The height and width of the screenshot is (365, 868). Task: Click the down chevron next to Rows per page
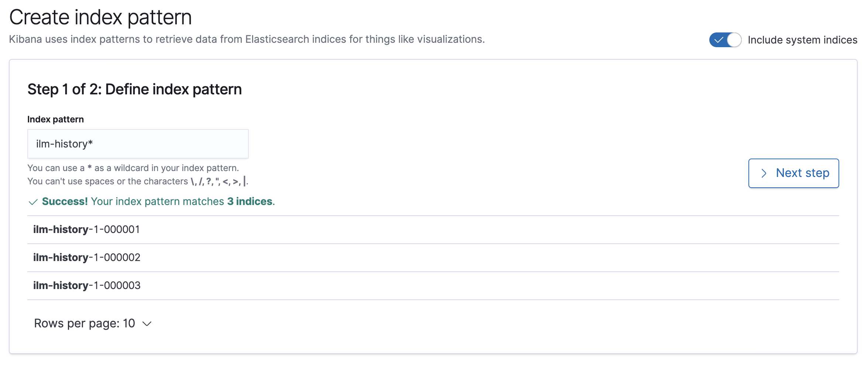tap(147, 324)
